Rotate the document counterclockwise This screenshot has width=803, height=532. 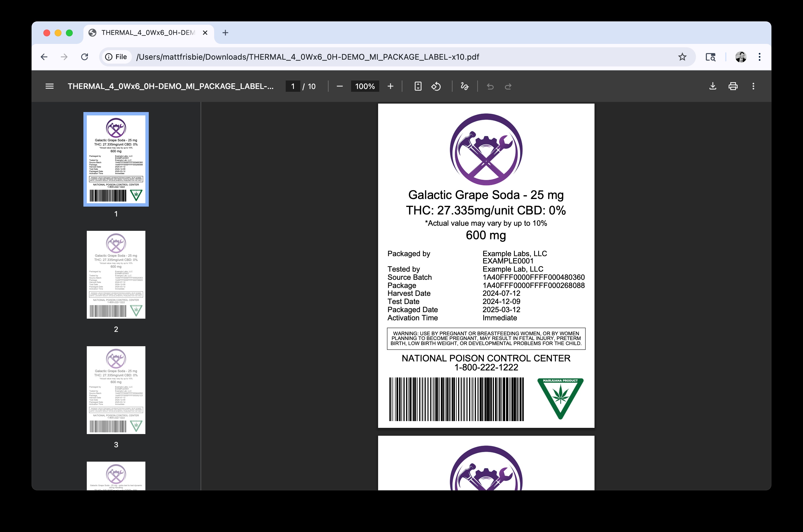tap(436, 86)
